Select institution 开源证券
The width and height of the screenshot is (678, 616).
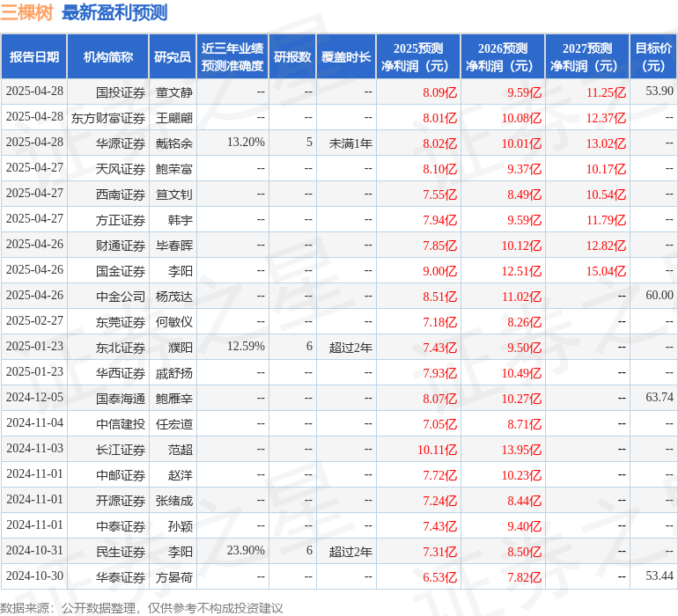[x=121, y=501]
